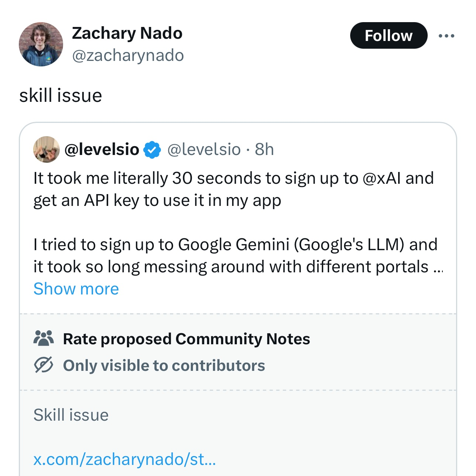Click the crossed-out eye visibility icon

(44, 365)
